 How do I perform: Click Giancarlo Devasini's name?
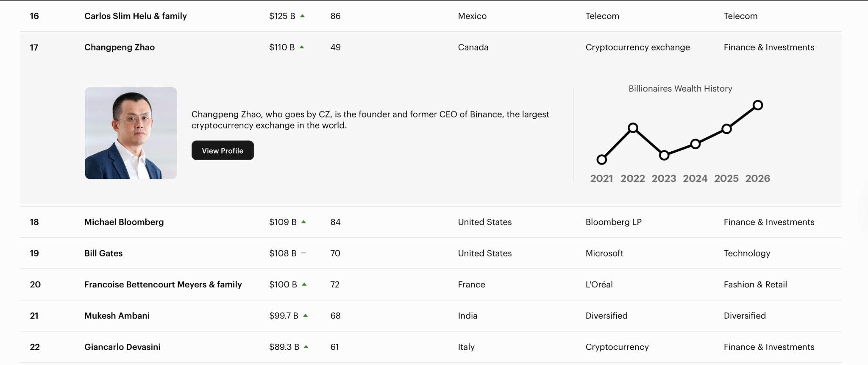pyautogui.click(x=122, y=346)
